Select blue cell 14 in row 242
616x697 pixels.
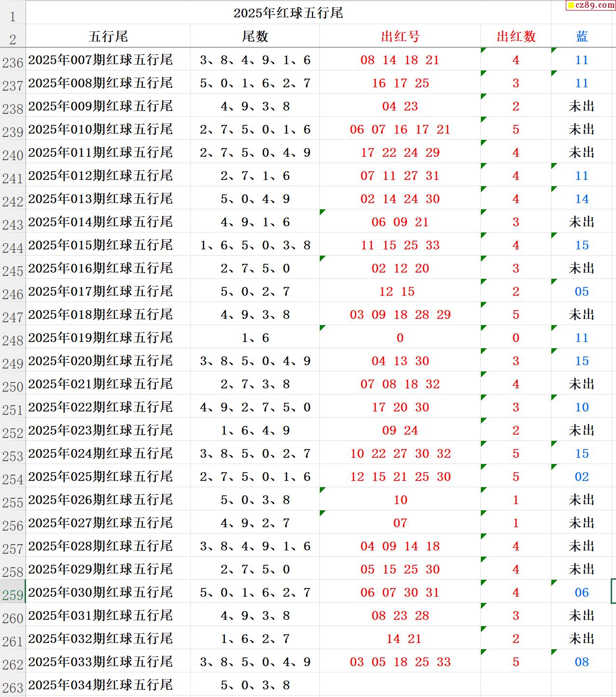[582, 198]
